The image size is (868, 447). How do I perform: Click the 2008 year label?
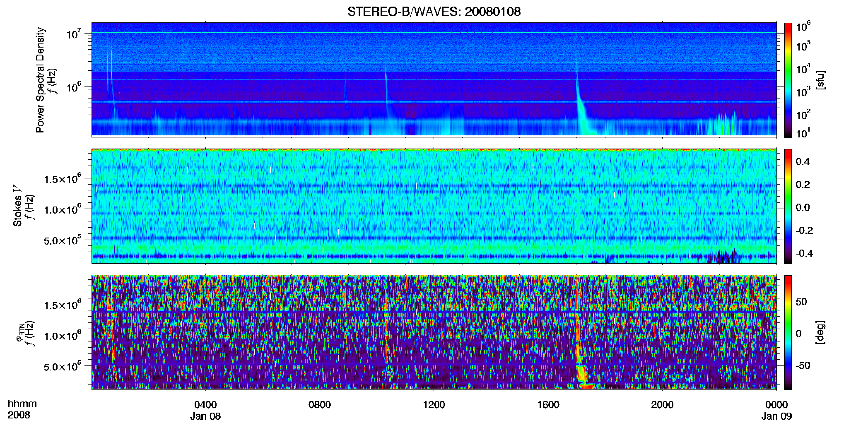pos(19,415)
